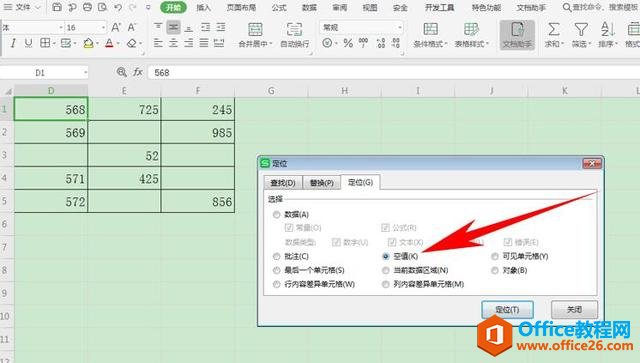
Task: Click the 定位(T) button
Action: point(507,310)
